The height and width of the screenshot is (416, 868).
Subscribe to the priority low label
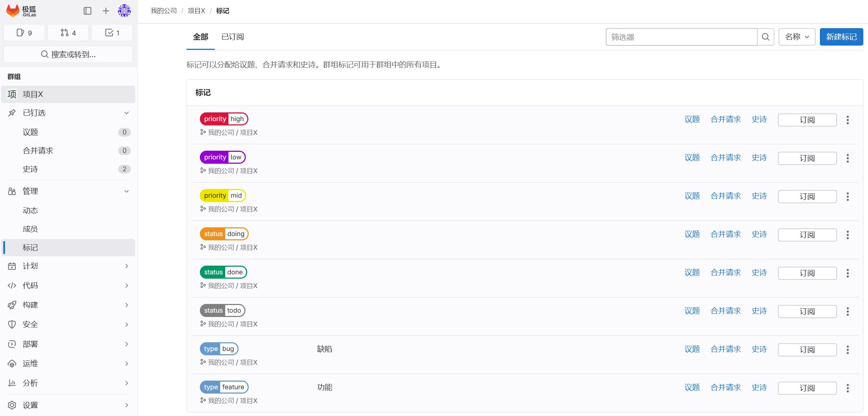click(807, 158)
